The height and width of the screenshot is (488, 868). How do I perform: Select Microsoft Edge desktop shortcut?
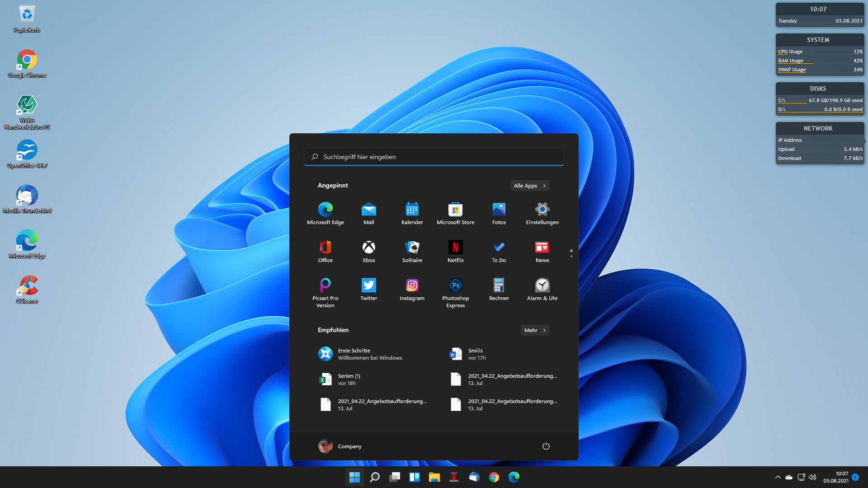(27, 244)
